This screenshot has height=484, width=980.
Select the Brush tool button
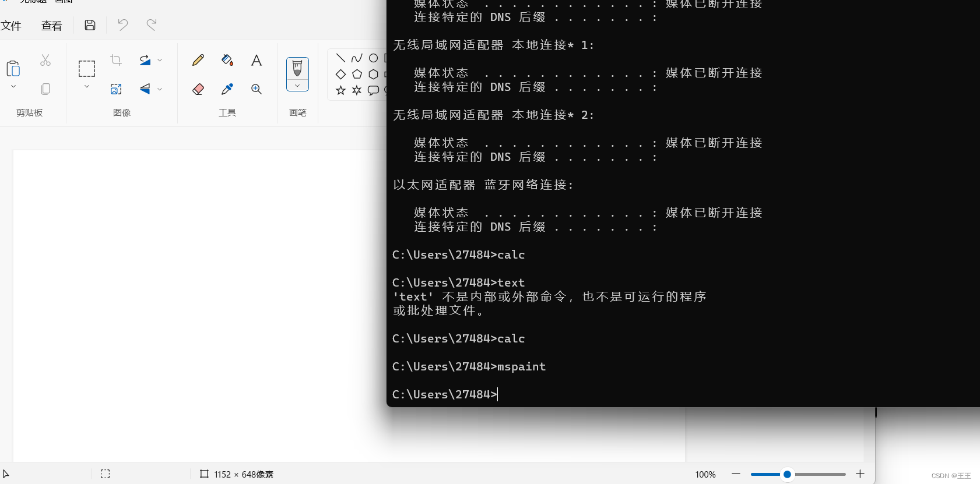click(x=297, y=68)
